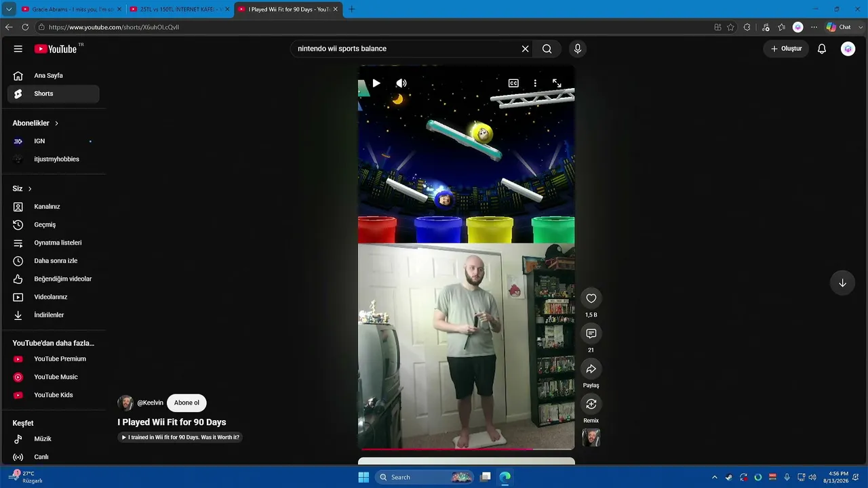Screen dimensions: 868x488
Task: Open İndirilenler downloads
Action: [x=54, y=315]
